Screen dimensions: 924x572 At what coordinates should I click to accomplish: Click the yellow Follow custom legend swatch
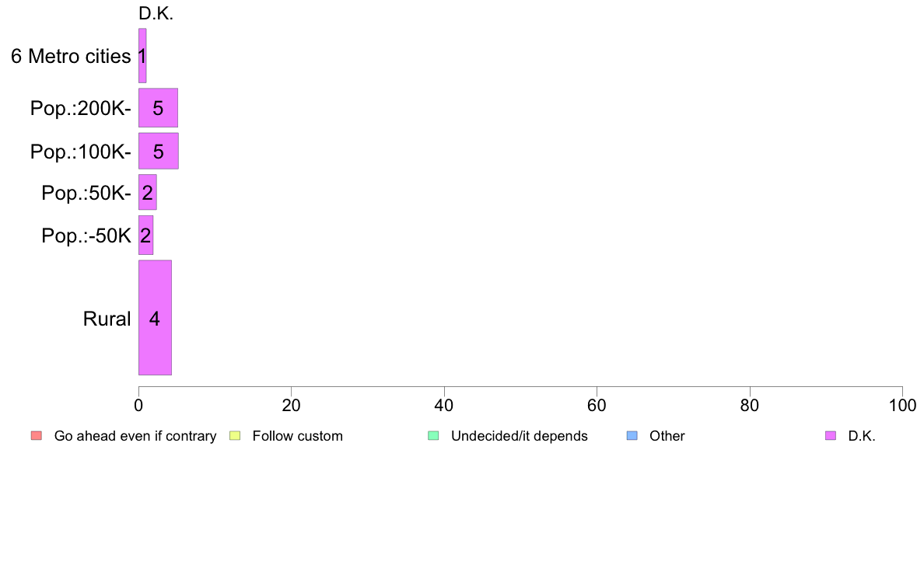coord(235,436)
